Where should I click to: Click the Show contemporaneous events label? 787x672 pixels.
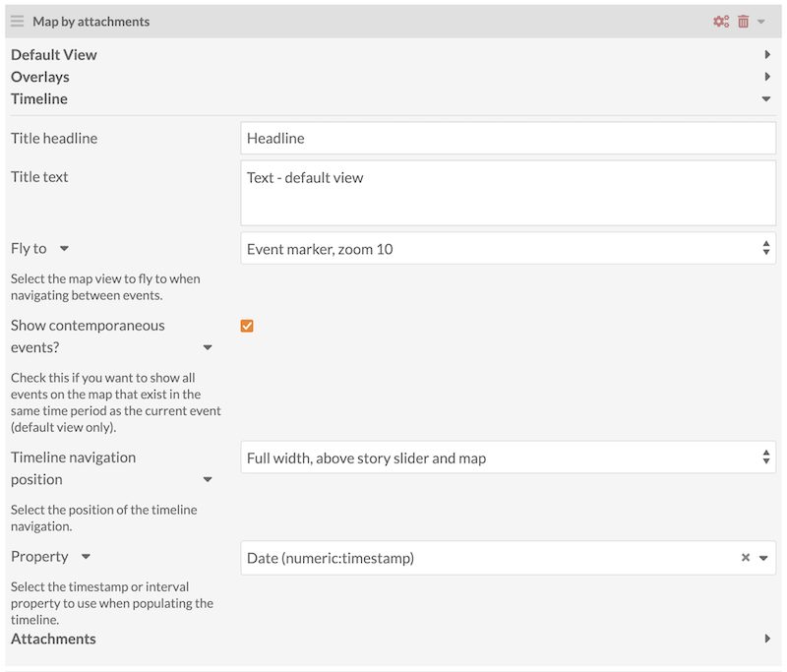tap(88, 336)
